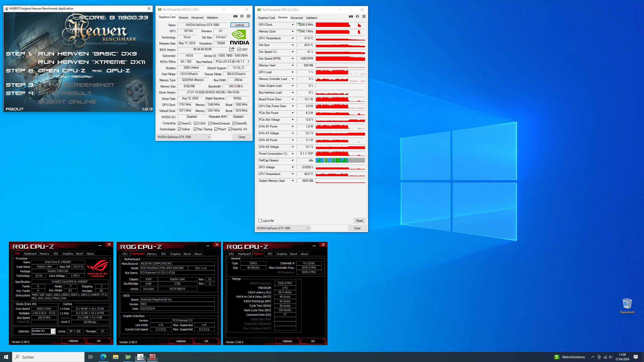The width and height of the screenshot is (644, 362).
Task: Expand the Memory Clock sensor dropdown
Action: point(293,31)
